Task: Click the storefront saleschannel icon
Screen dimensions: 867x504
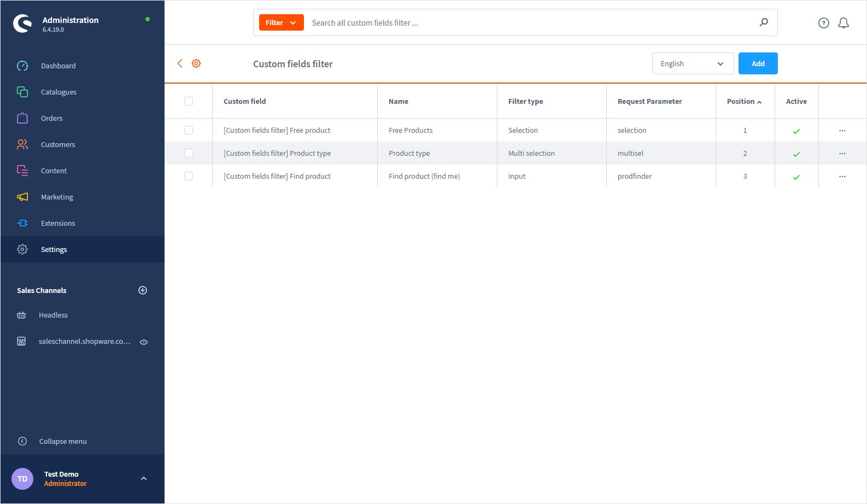Action: point(21,341)
